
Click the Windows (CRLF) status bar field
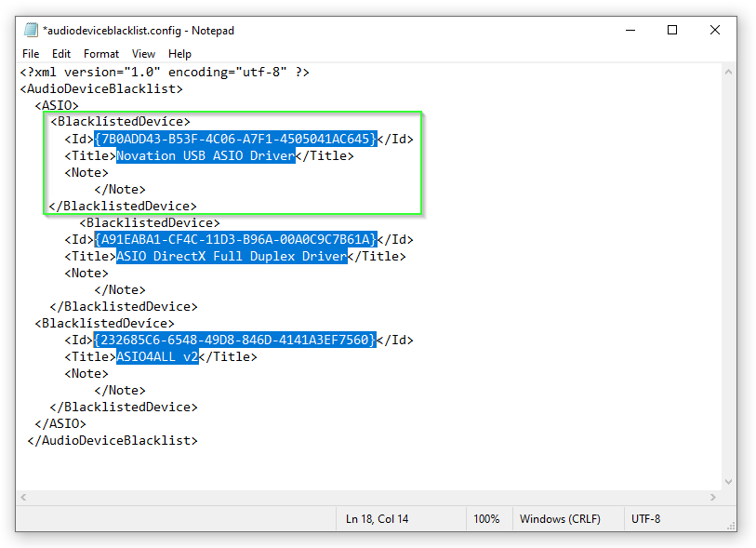559,519
